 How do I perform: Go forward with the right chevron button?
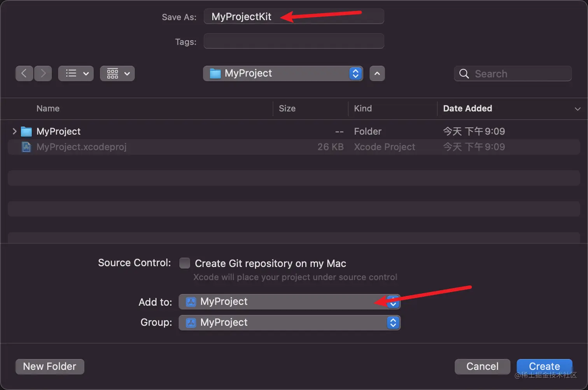(43, 73)
